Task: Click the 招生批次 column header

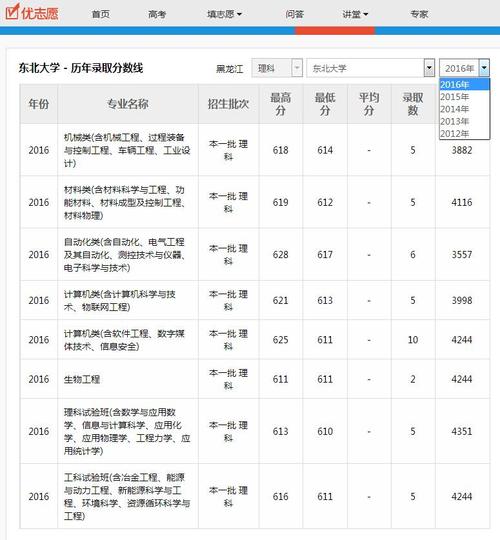Action: tap(228, 104)
